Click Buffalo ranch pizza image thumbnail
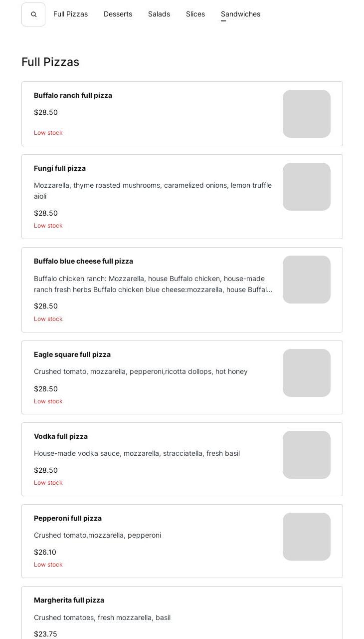Screen dimensions: 364x639 pos(306,114)
